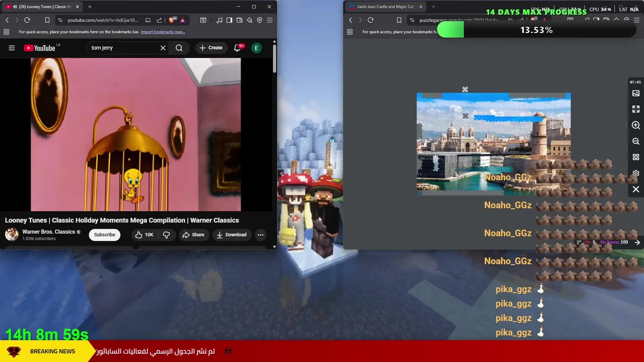The width and height of the screenshot is (644, 362).
Task: Open Brave VPN shield icon
Action: pyautogui.click(x=260, y=20)
